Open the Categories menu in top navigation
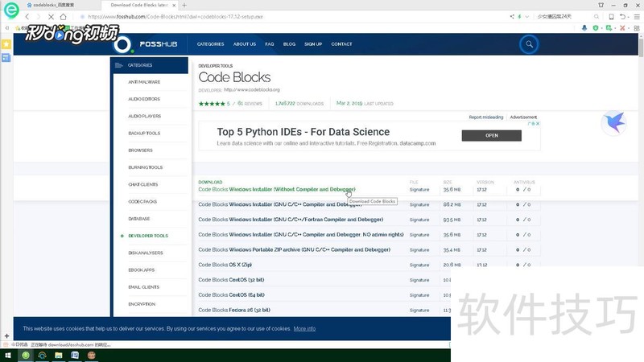The height and width of the screenshot is (362, 644). click(211, 44)
